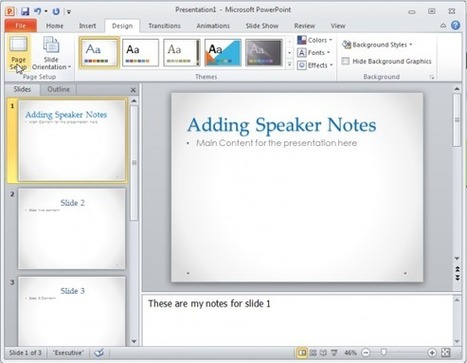Image resolution: width=467 pixels, height=363 pixels.
Task: Adjust the zoom slider handle
Action: pyautogui.click(x=384, y=352)
